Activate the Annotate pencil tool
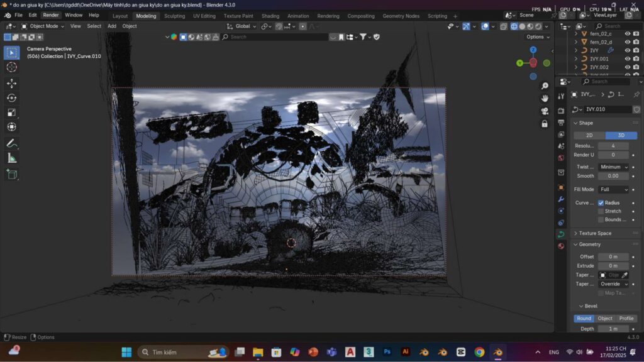 pyautogui.click(x=11, y=143)
